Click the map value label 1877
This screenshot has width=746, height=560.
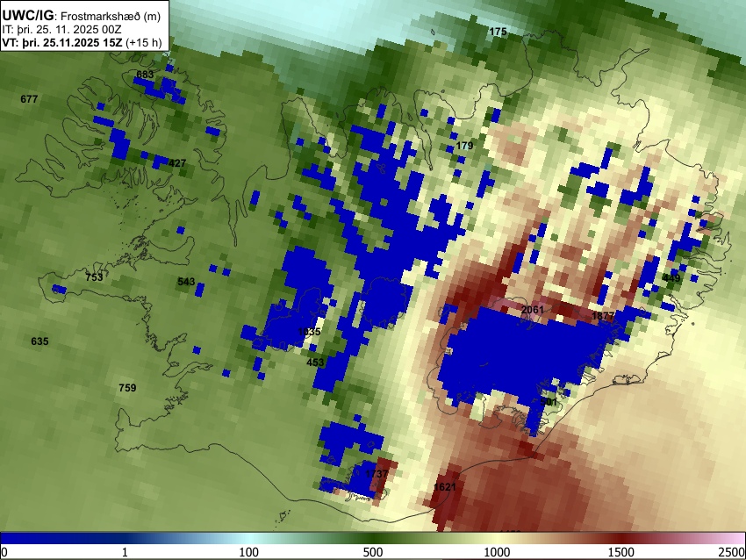(x=603, y=316)
